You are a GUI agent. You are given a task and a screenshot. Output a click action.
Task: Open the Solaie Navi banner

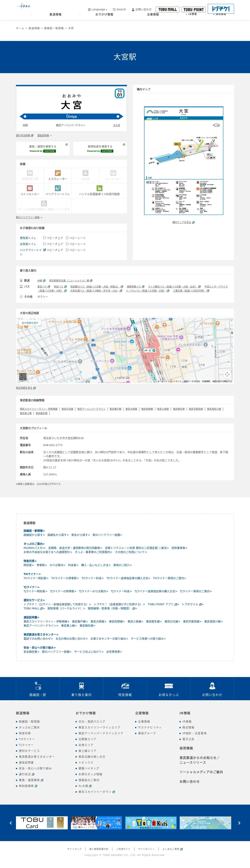(x=205, y=823)
